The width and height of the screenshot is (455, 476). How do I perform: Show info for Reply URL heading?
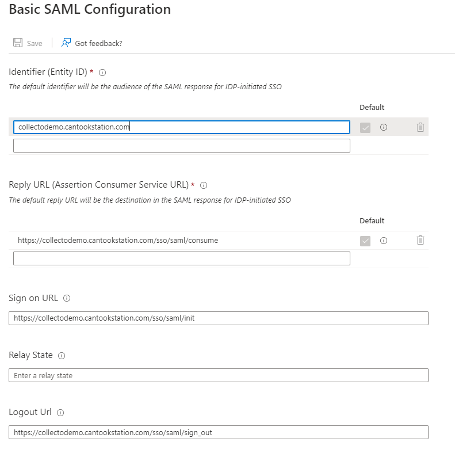pyautogui.click(x=204, y=185)
